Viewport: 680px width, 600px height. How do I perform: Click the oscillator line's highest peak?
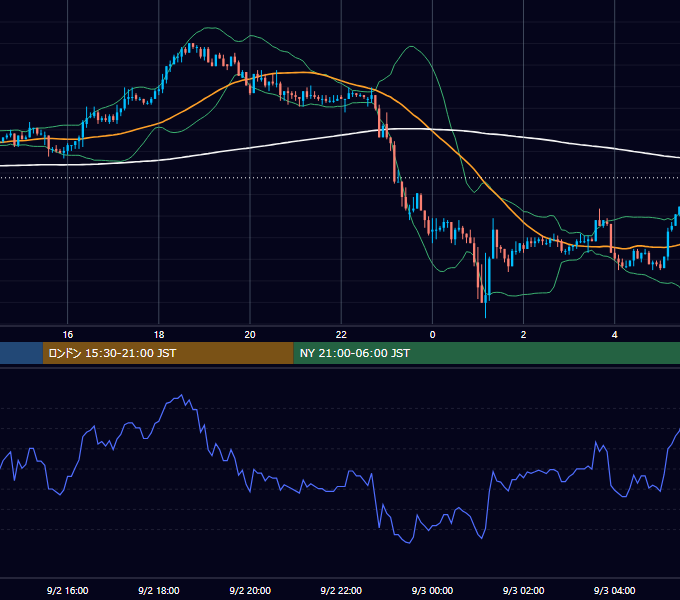point(182,395)
